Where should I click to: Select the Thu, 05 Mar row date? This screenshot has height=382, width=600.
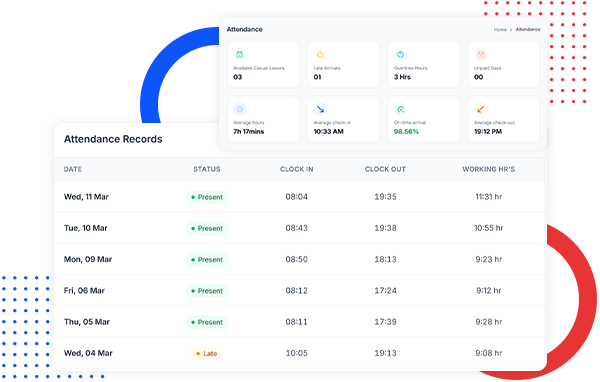pyautogui.click(x=86, y=322)
